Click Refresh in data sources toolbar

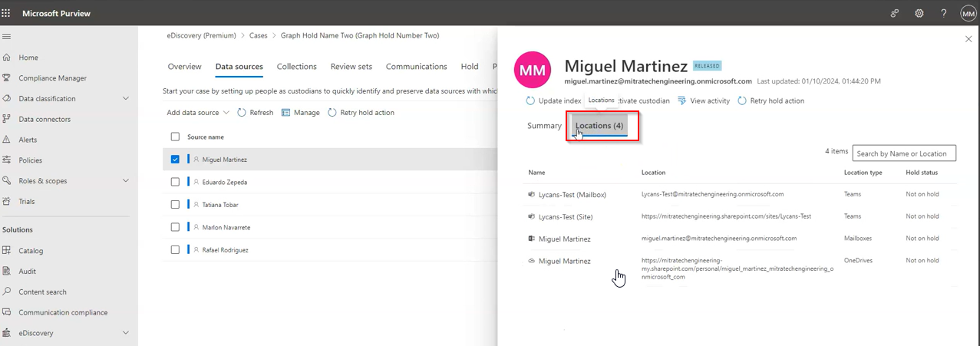point(256,113)
